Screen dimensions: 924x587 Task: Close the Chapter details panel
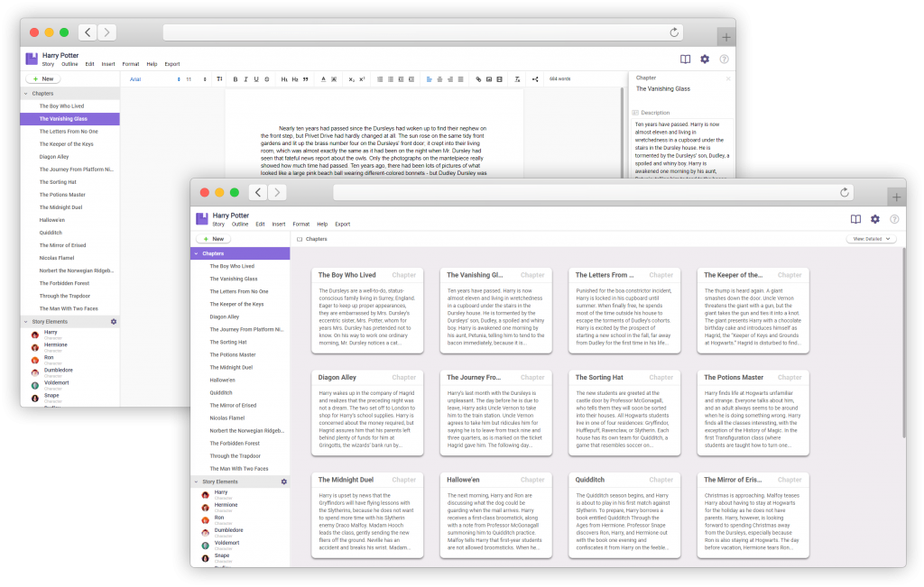tap(728, 78)
